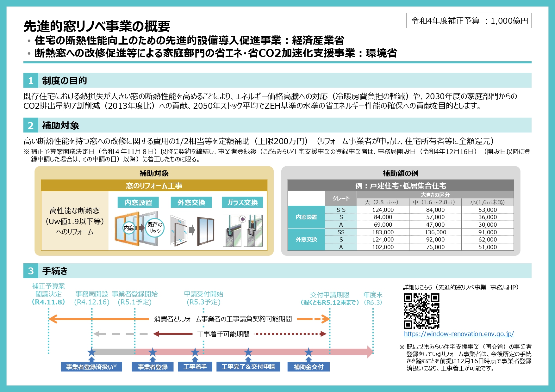This screenshot has width=555, height=392.
Task: Click the star above 事業者登録
Action: (153, 352)
